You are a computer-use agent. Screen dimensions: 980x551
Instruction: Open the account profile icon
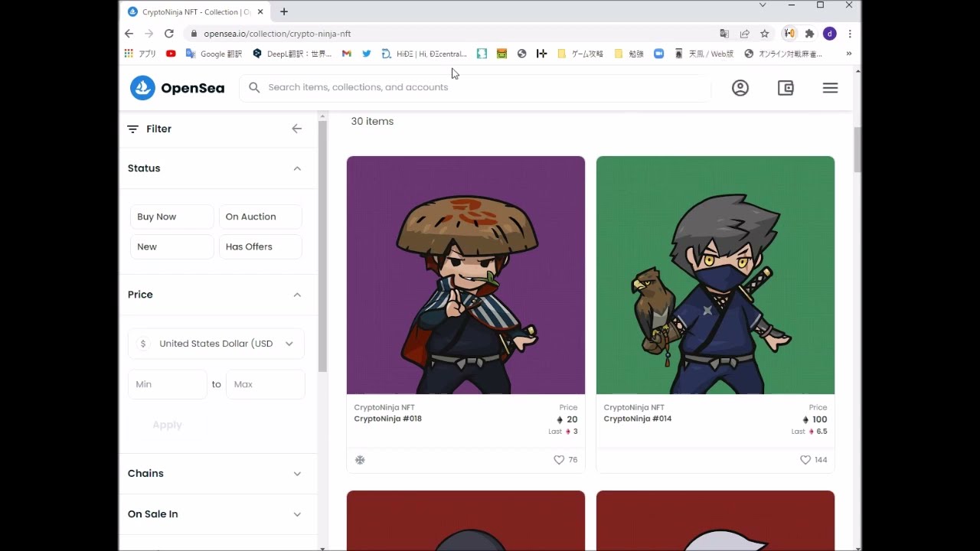(x=740, y=88)
